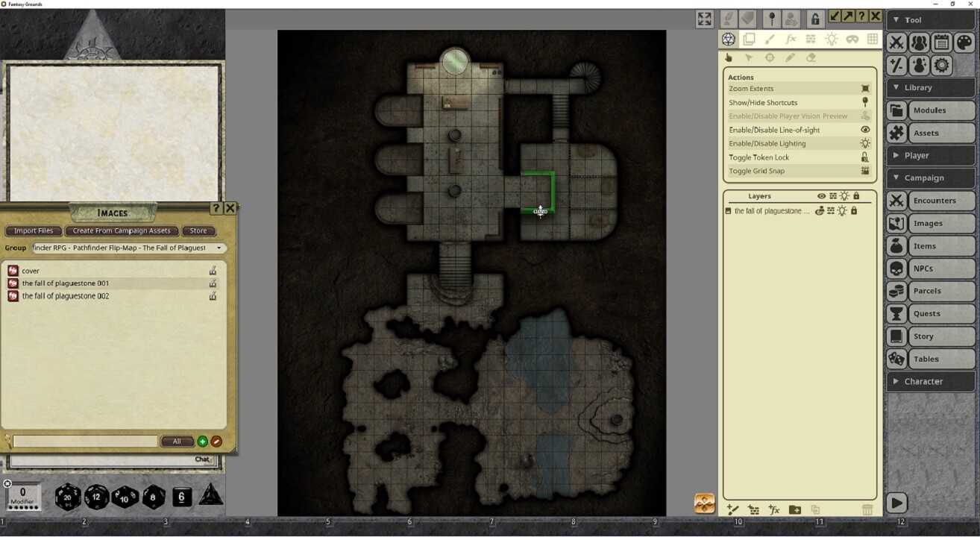Open the plus/minus modifiers tool icon
The image size is (980, 537).
tap(896, 66)
